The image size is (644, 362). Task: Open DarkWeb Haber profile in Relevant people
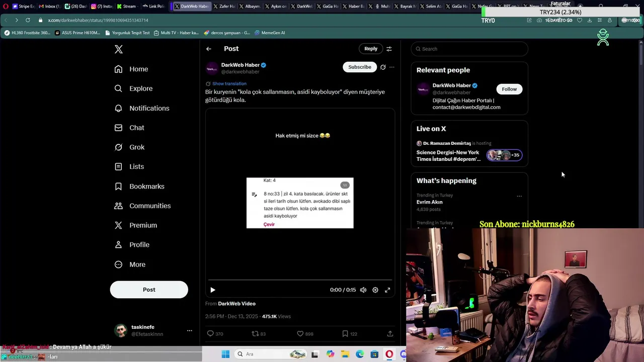[452, 85]
